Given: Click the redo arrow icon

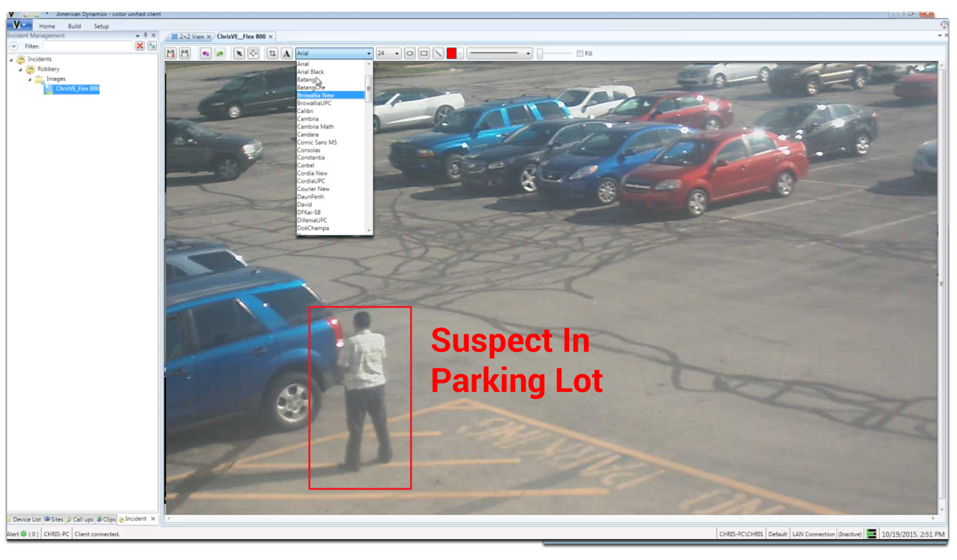Looking at the screenshot, I should coord(220,53).
